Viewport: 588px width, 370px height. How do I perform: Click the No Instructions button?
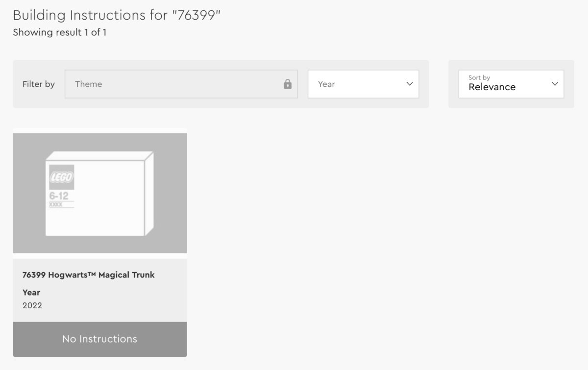tap(100, 339)
